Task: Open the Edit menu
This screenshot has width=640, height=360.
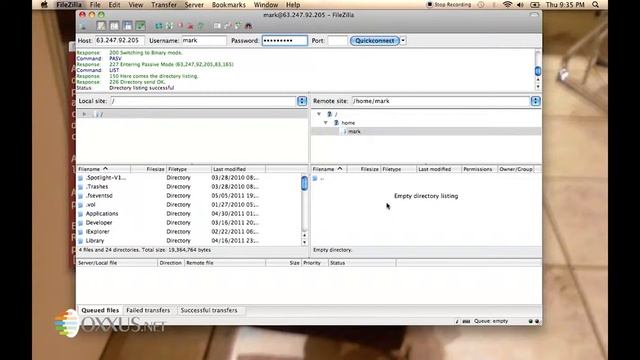Action: tap(114, 5)
